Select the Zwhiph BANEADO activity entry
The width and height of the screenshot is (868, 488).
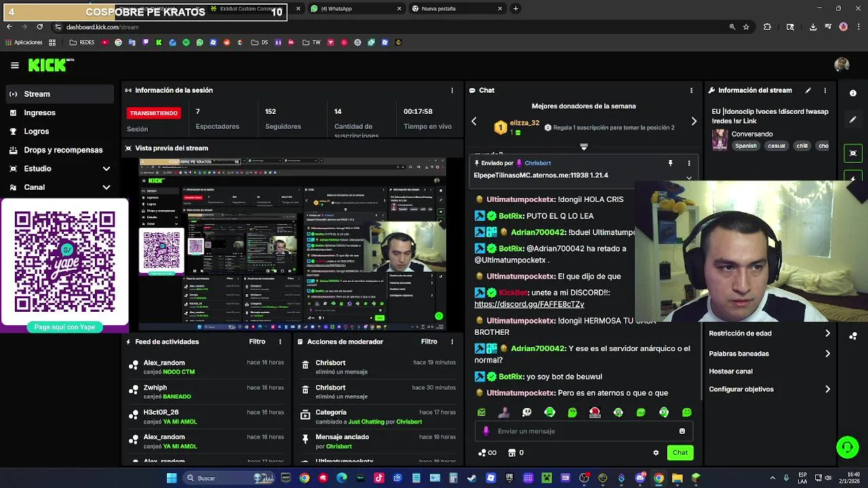pos(206,392)
